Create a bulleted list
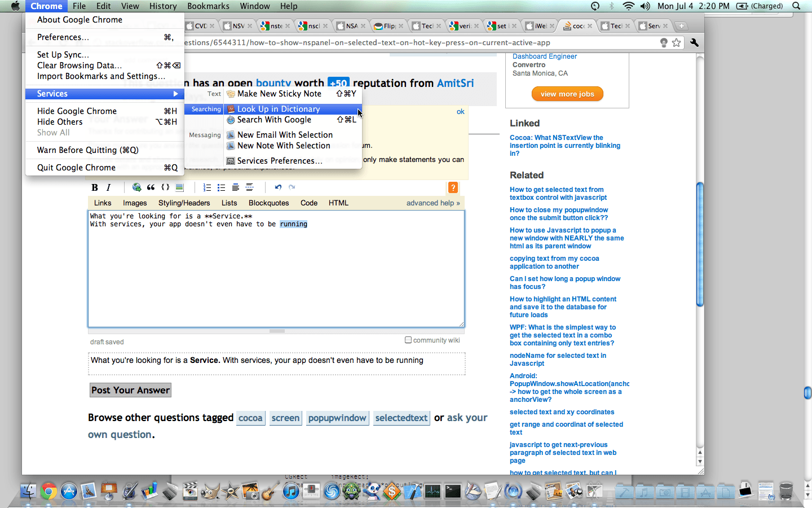 click(x=221, y=187)
